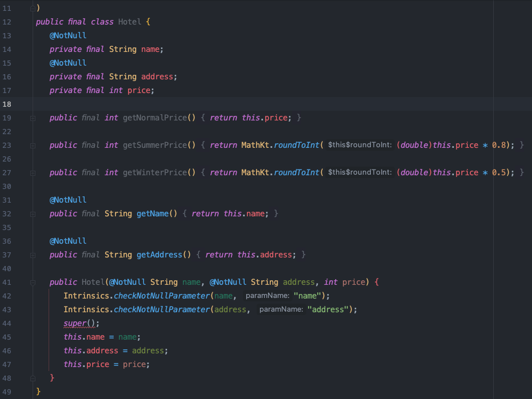Expand the folded getSummerPrice method
The height and width of the screenshot is (399, 532).
(x=33, y=146)
